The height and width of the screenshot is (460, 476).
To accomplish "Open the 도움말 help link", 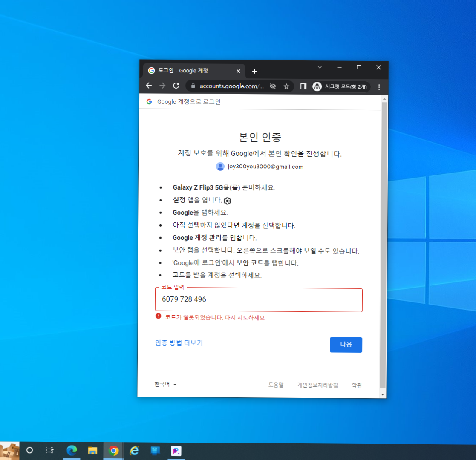I will 275,384.
